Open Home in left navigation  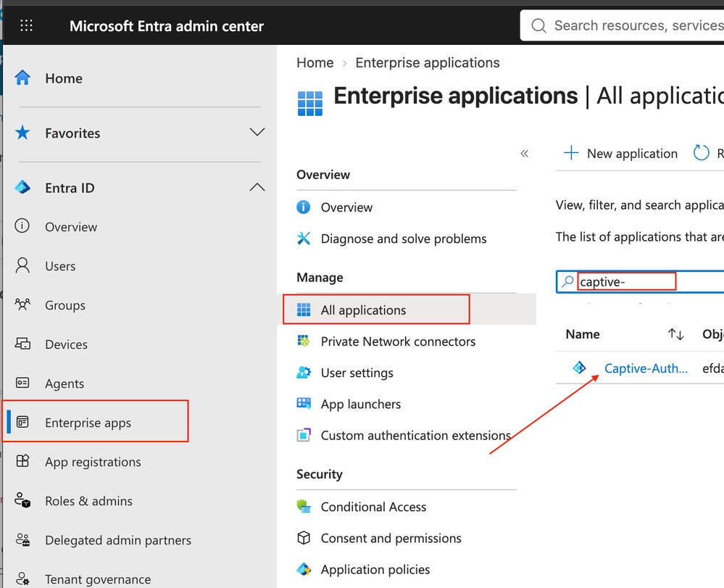tap(64, 78)
